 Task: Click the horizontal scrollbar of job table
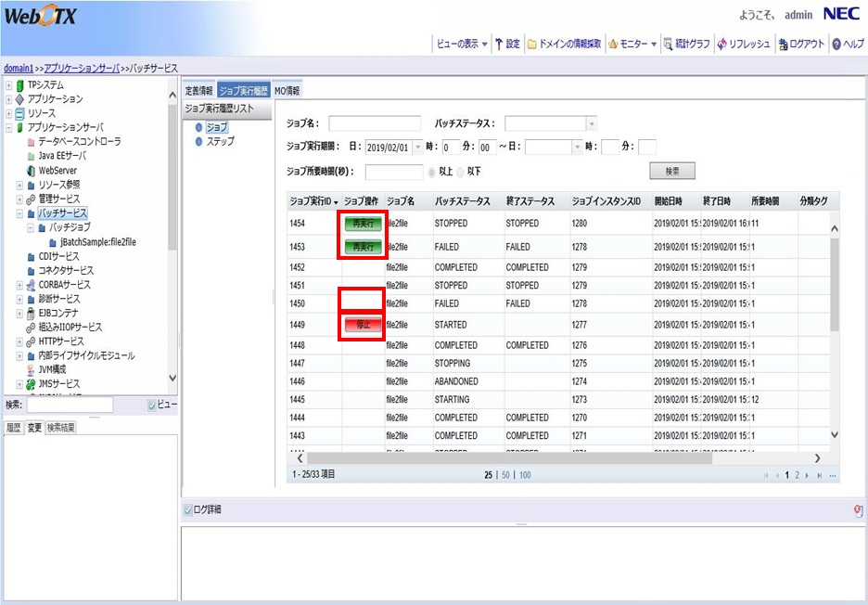tap(556, 457)
